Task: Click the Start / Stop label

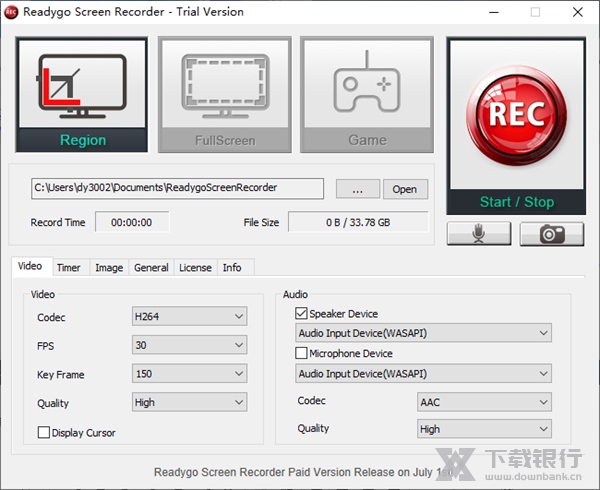Action: coord(517,202)
